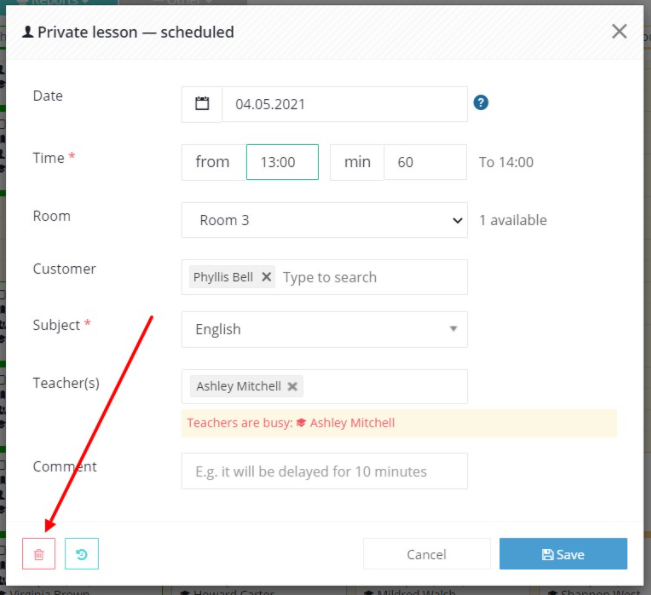Remove Phyllis Bell from customer field
Viewport: 651px width, 595px height.
[x=267, y=277]
